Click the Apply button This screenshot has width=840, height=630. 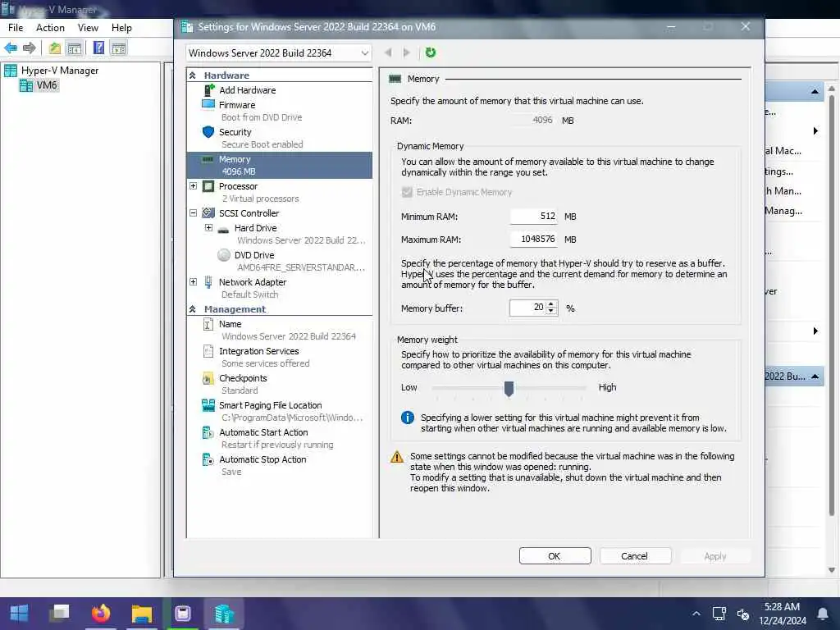pos(715,556)
